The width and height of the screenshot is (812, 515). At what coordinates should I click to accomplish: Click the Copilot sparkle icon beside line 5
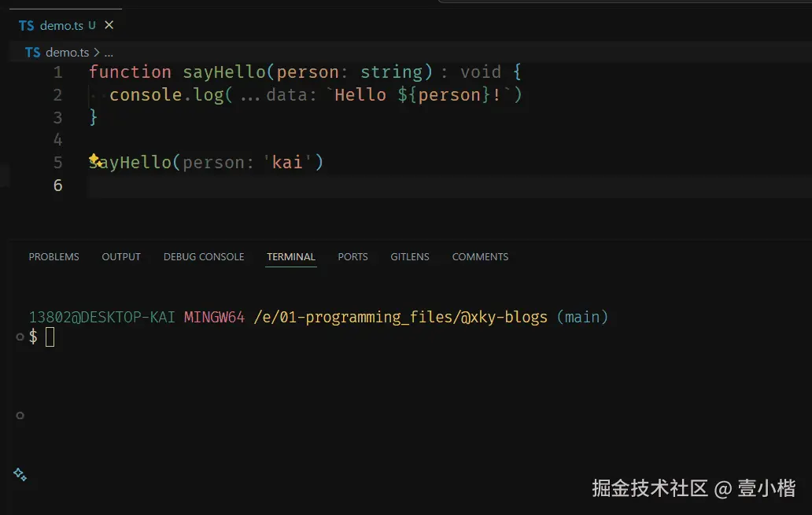click(x=94, y=158)
